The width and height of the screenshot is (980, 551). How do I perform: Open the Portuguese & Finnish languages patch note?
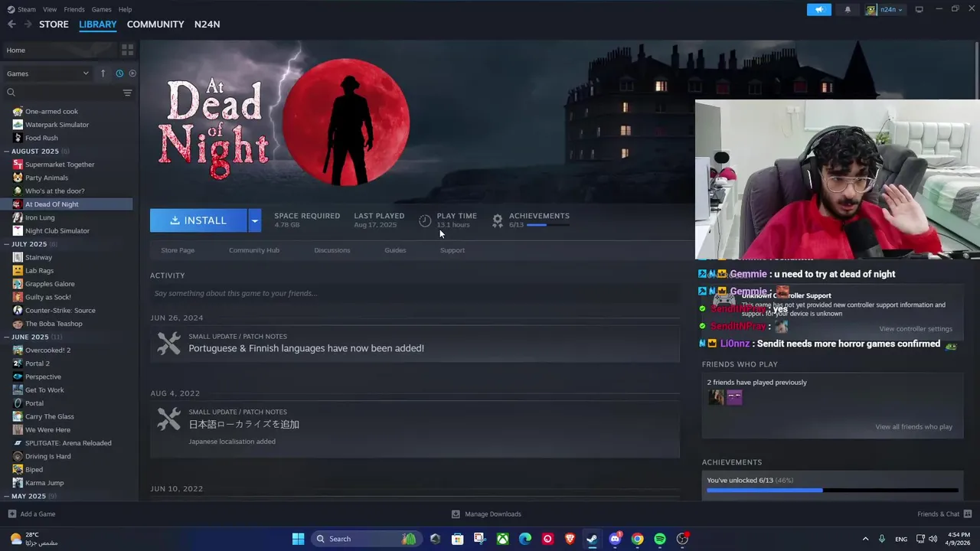tap(415, 343)
